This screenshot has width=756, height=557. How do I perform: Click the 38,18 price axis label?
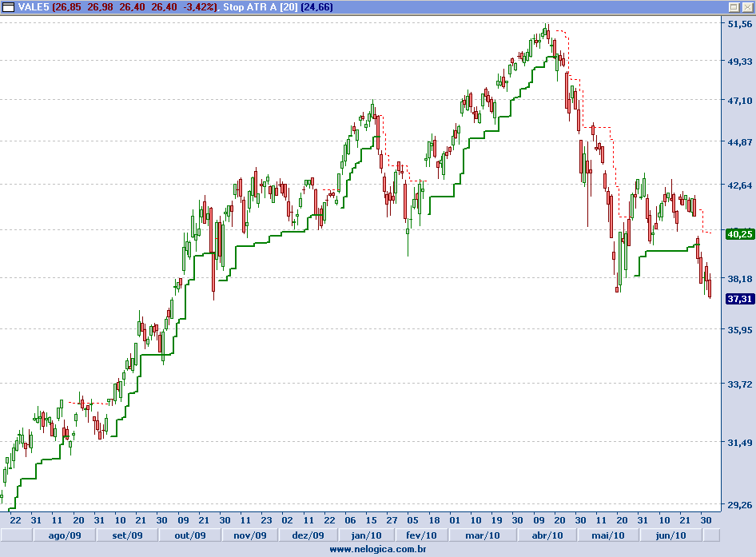739,279
